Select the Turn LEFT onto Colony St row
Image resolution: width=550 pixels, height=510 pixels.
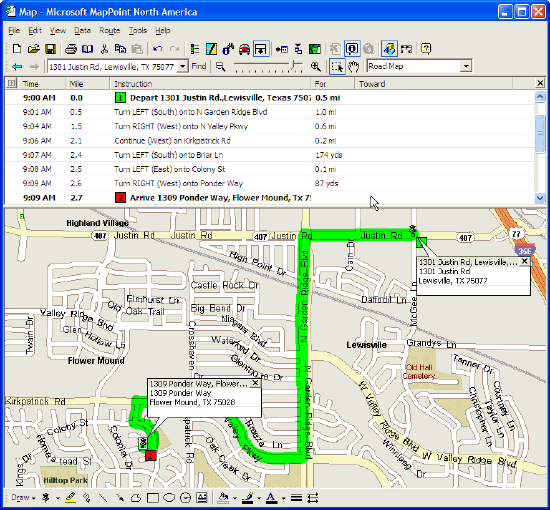(269, 169)
